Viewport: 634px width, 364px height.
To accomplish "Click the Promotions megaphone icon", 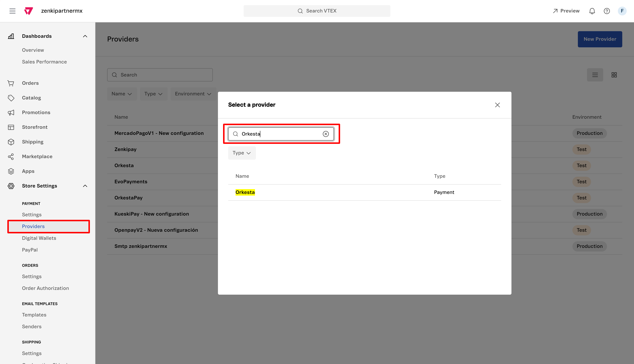I will [11, 112].
